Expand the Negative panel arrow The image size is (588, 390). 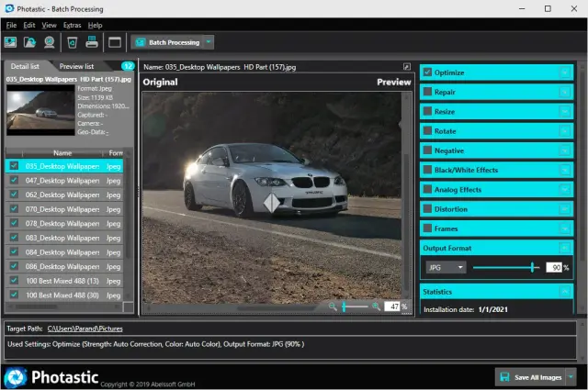click(x=565, y=150)
